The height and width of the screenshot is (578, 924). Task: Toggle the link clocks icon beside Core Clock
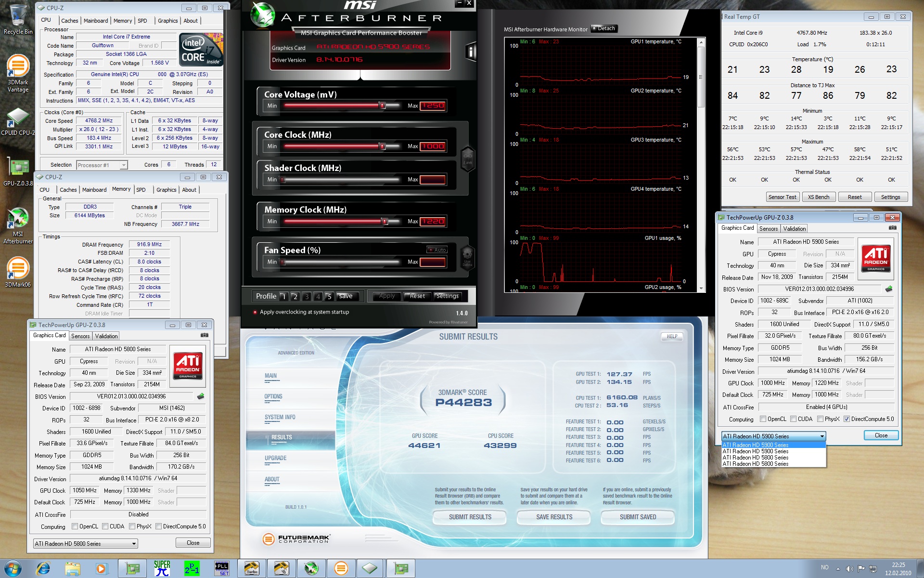point(467,158)
